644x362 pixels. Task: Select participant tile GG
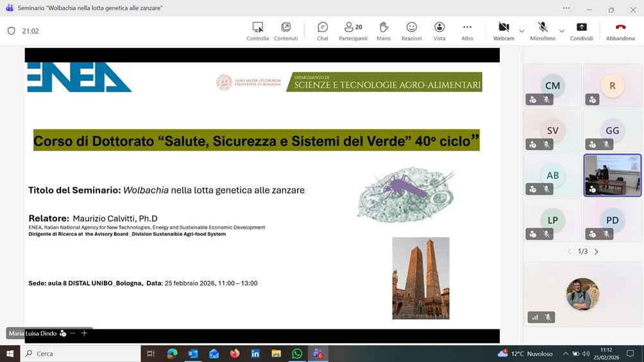click(613, 131)
